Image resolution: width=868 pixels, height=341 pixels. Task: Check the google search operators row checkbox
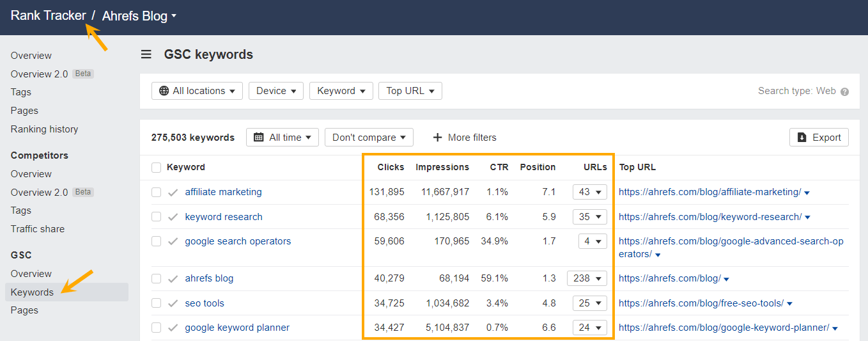click(156, 241)
